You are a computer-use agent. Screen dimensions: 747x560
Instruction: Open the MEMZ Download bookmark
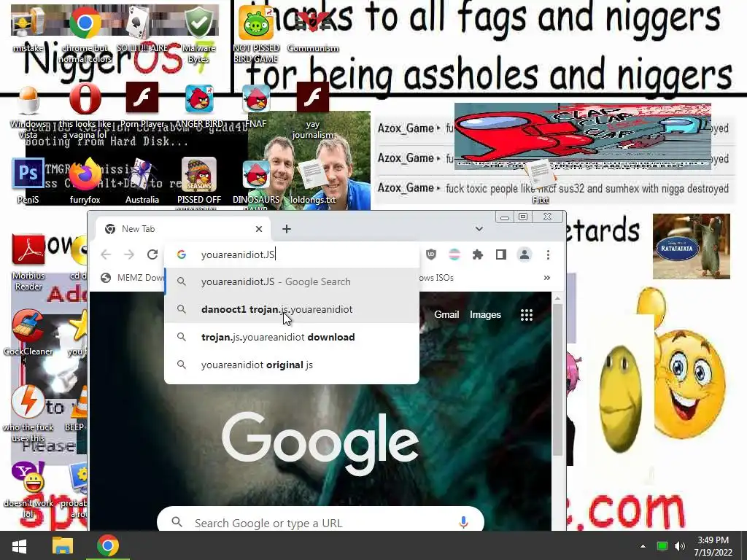click(x=133, y=278)
